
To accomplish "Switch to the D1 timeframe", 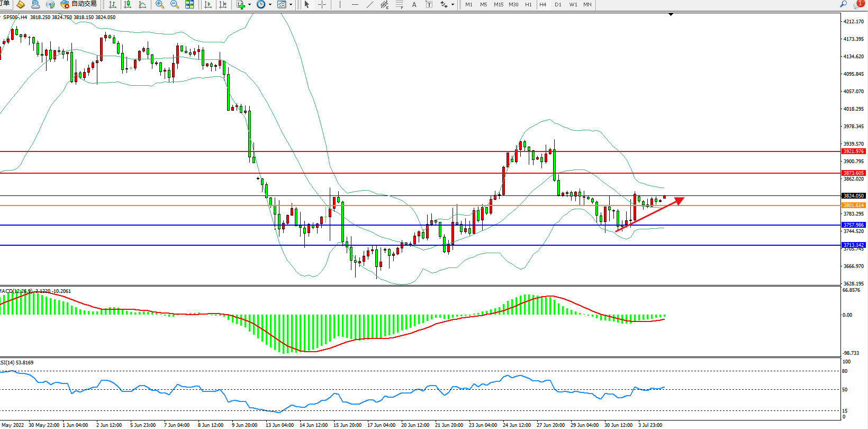I will (x=558, y=5).
